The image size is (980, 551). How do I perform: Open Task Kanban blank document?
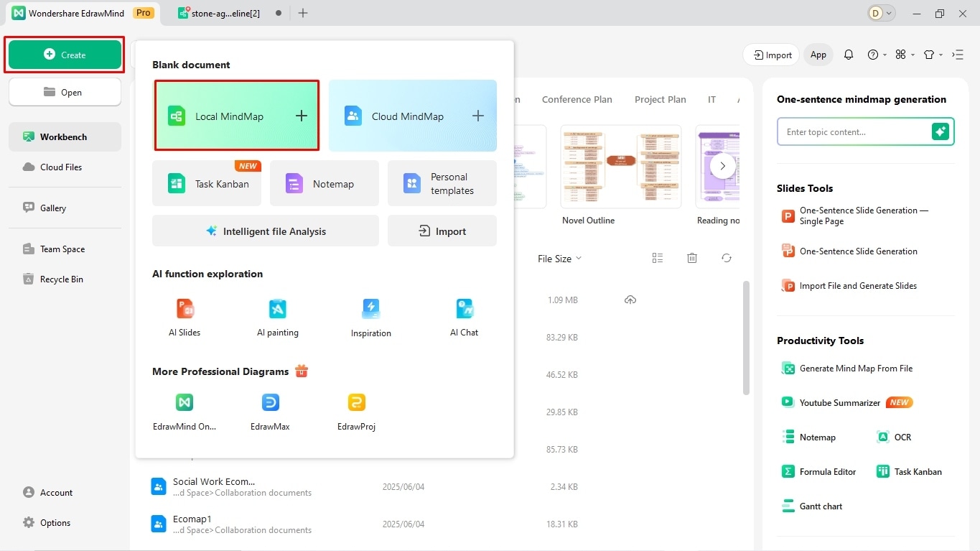tap(207, 183)
